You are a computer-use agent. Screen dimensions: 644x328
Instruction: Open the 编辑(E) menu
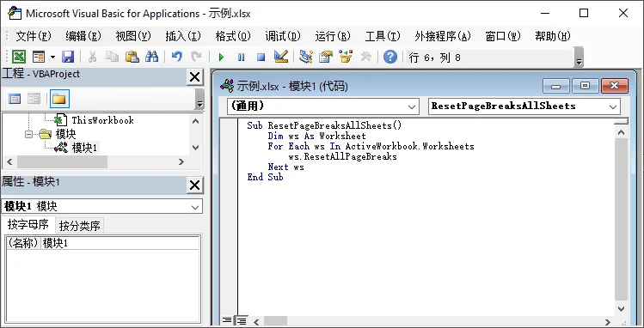[x=83, y=36]
